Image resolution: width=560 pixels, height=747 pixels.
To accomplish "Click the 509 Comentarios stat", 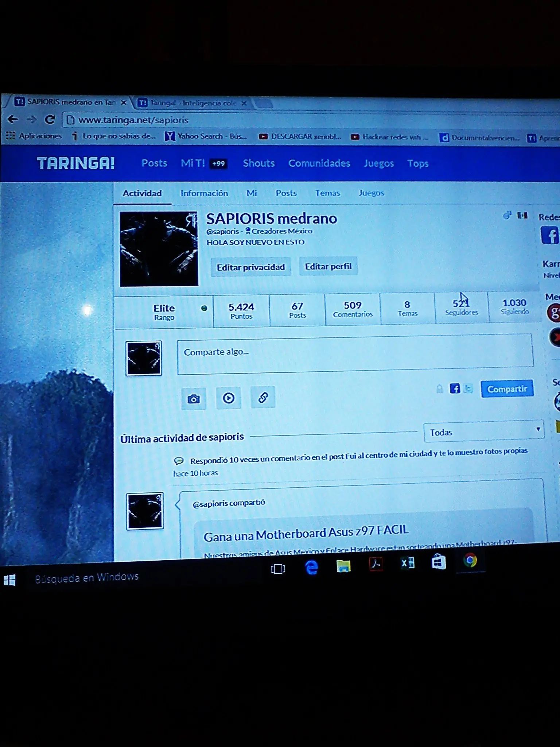I will [x=353, y=309].
